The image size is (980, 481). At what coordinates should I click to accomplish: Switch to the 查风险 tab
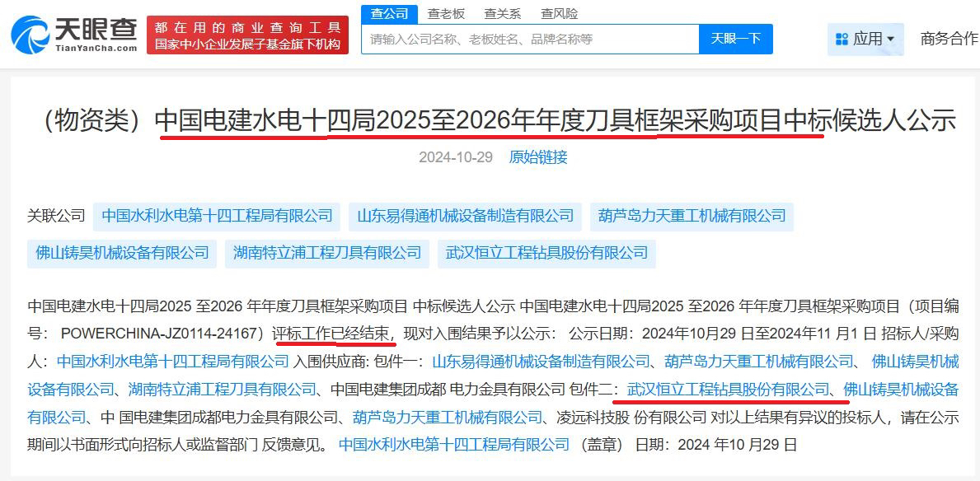(x=560, y=13)
